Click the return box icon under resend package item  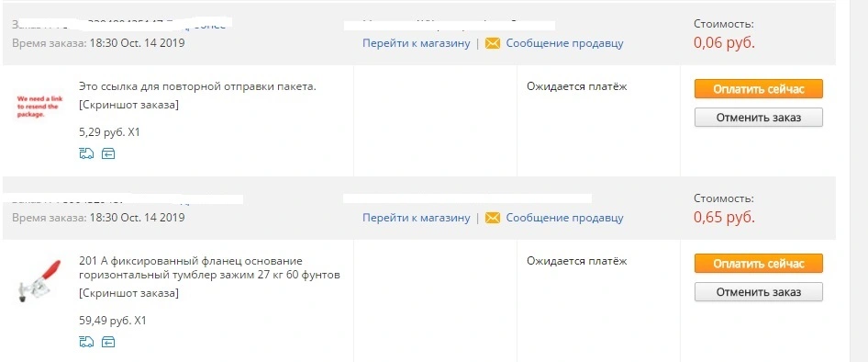pyautogui.click(x=108, y=154)
